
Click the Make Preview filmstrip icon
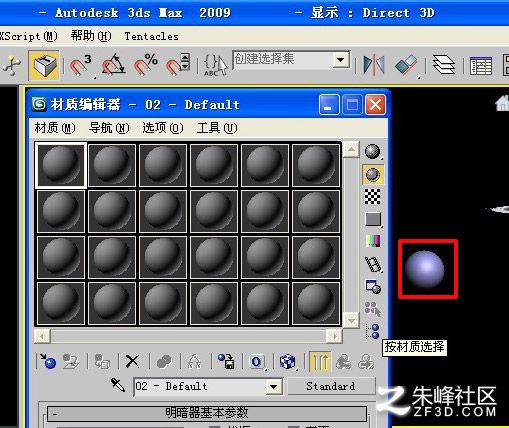tap(373, 264)
